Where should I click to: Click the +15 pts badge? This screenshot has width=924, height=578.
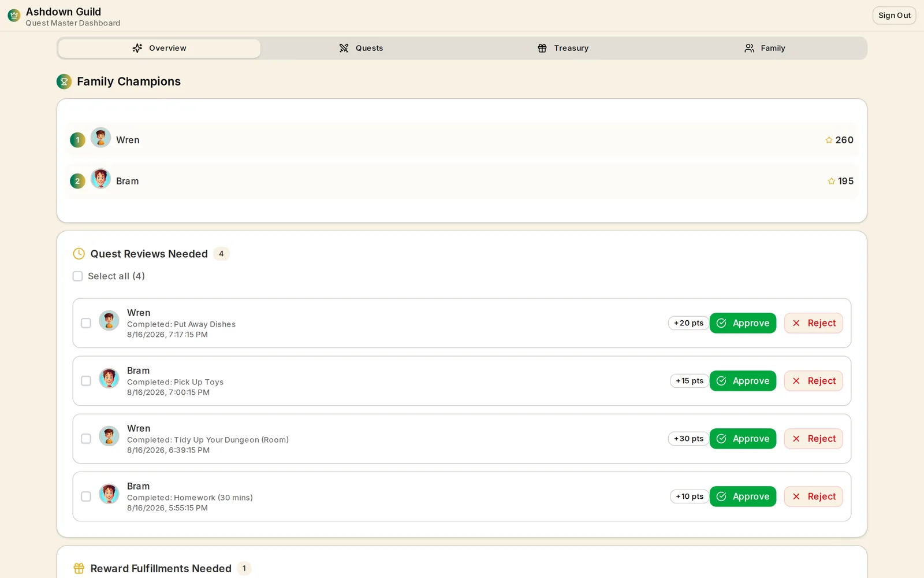tap(690, 381)
